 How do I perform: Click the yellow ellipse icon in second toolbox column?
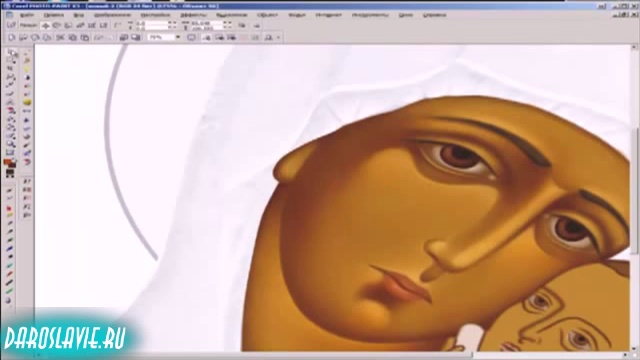click(x=27, y=102)
